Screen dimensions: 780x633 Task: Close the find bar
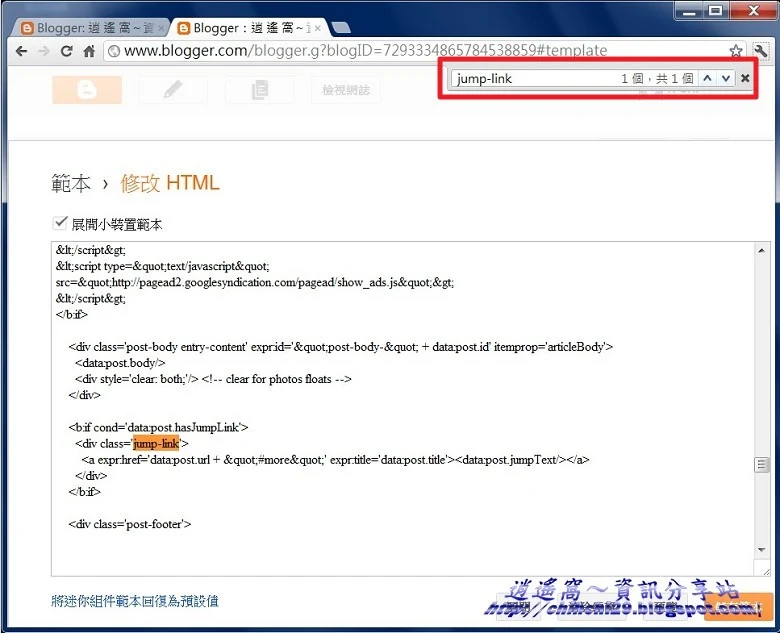point(745,78)
